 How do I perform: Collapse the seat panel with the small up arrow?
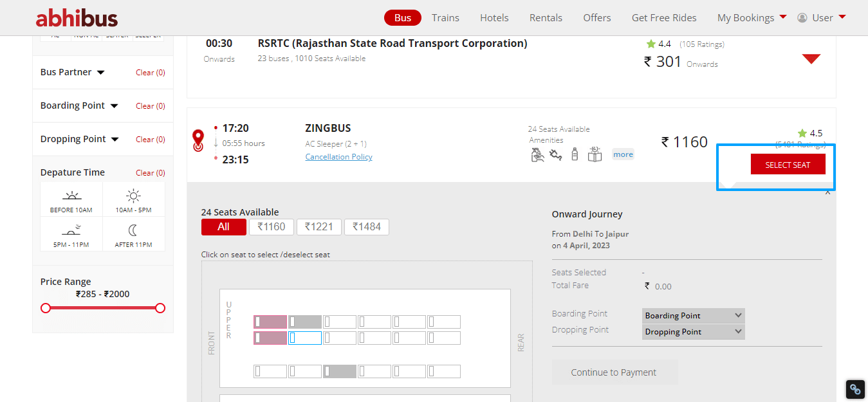pos(827,192)
